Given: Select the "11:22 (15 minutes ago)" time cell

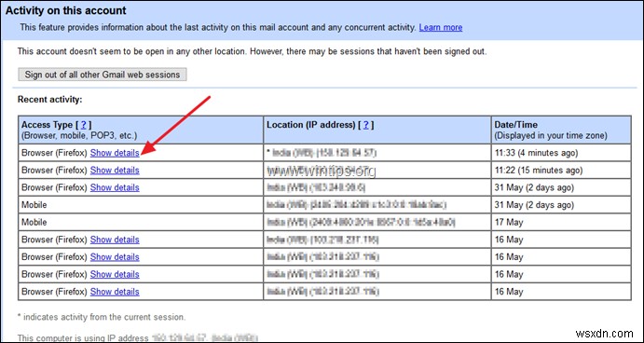Looking at the screenshot, I should tap(561, 170).
